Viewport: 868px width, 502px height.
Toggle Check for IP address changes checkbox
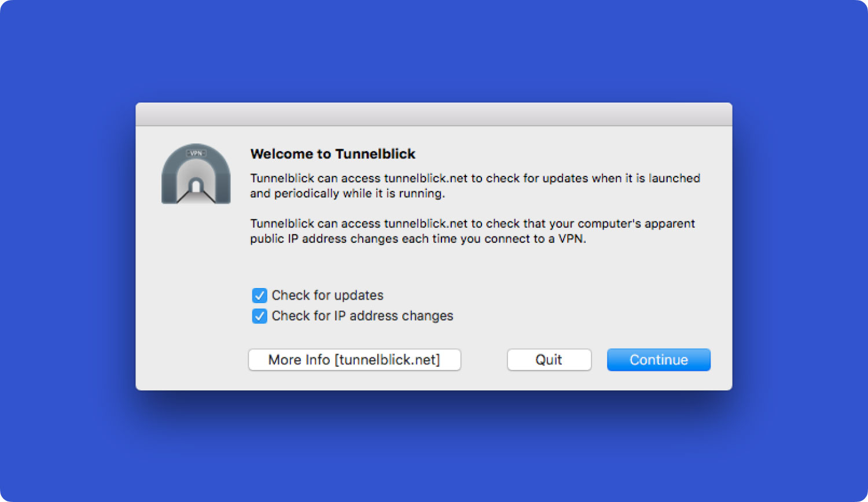(259, 316)
